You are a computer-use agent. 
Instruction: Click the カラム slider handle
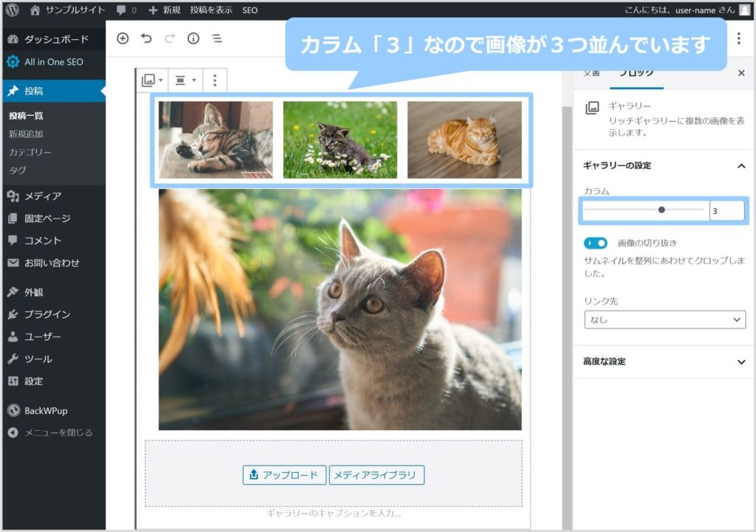click(661, 210)
